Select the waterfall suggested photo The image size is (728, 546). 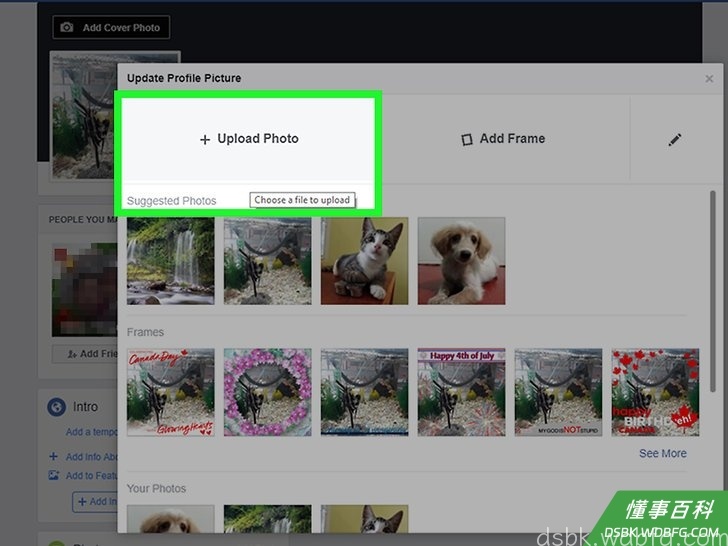point(171,261)
